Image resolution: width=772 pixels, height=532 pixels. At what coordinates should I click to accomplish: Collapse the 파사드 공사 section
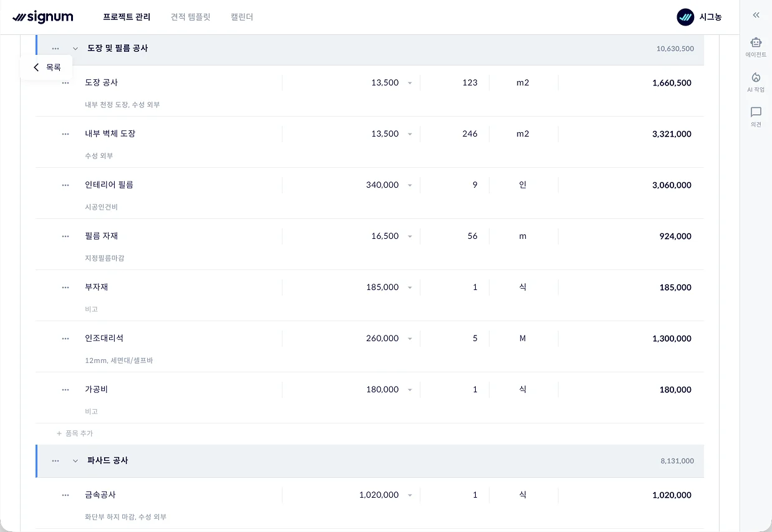pos(75,461)
